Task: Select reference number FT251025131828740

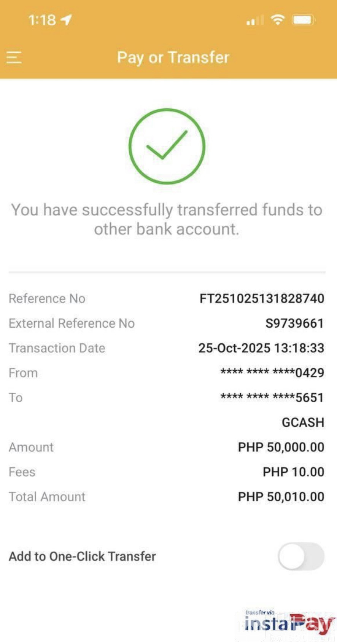Action: pos(262,298)
